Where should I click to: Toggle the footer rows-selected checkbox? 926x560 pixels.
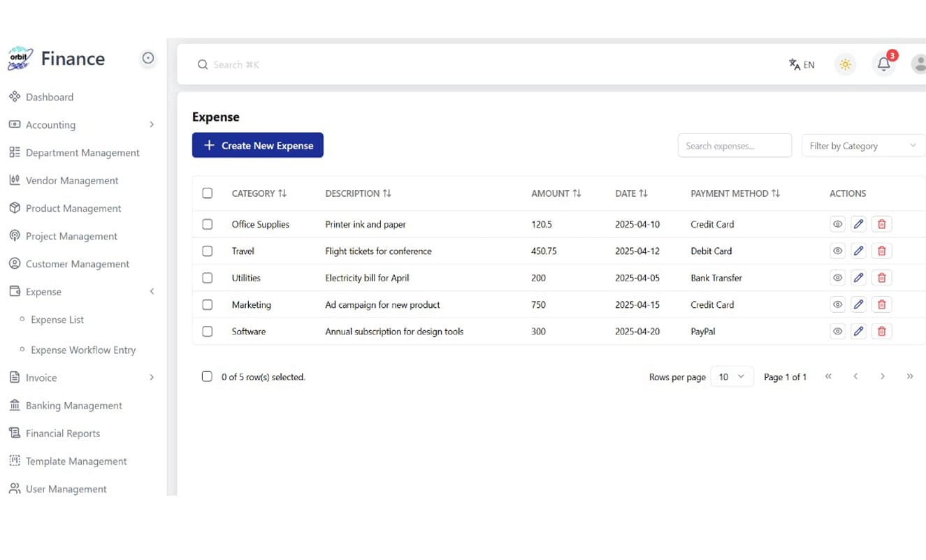click(x=207, y=376)
